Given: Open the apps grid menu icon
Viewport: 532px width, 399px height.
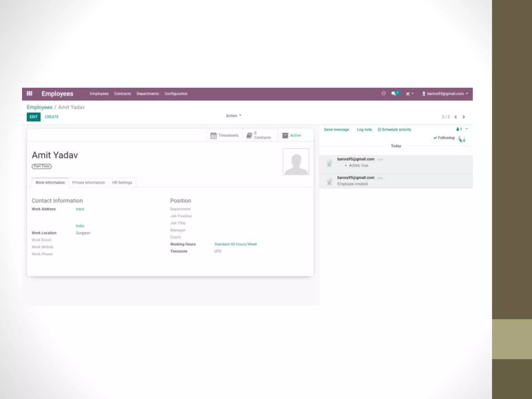Looking at the screenshot, I should tap(29, 94).
